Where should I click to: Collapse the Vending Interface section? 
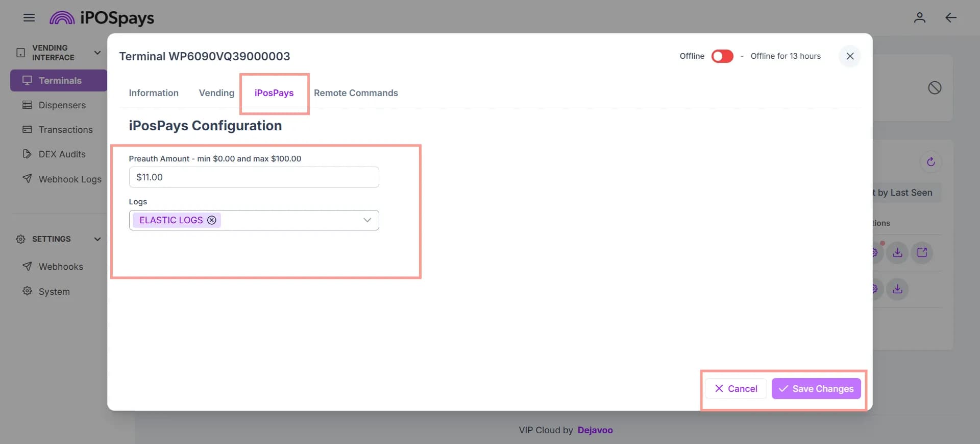[x=97, y=53]
